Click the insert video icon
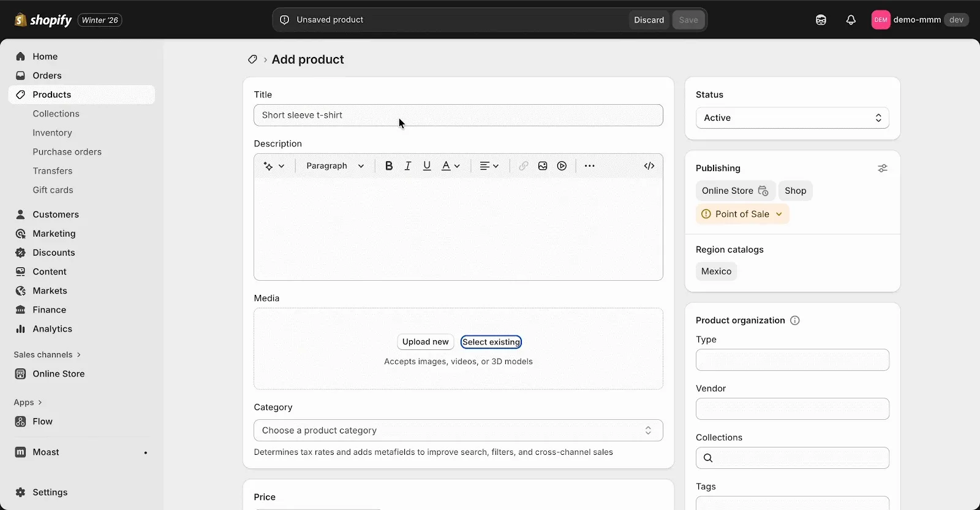 [x=562, y=166]
